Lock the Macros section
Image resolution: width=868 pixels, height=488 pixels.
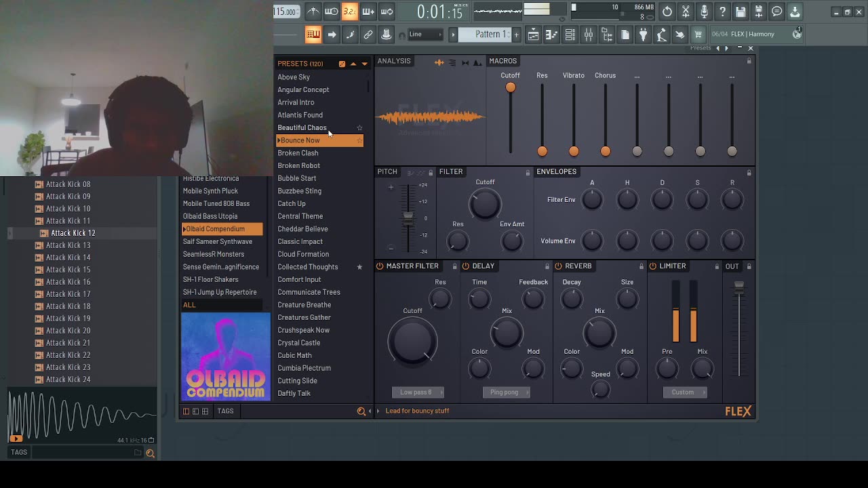[x=749, y=61]
